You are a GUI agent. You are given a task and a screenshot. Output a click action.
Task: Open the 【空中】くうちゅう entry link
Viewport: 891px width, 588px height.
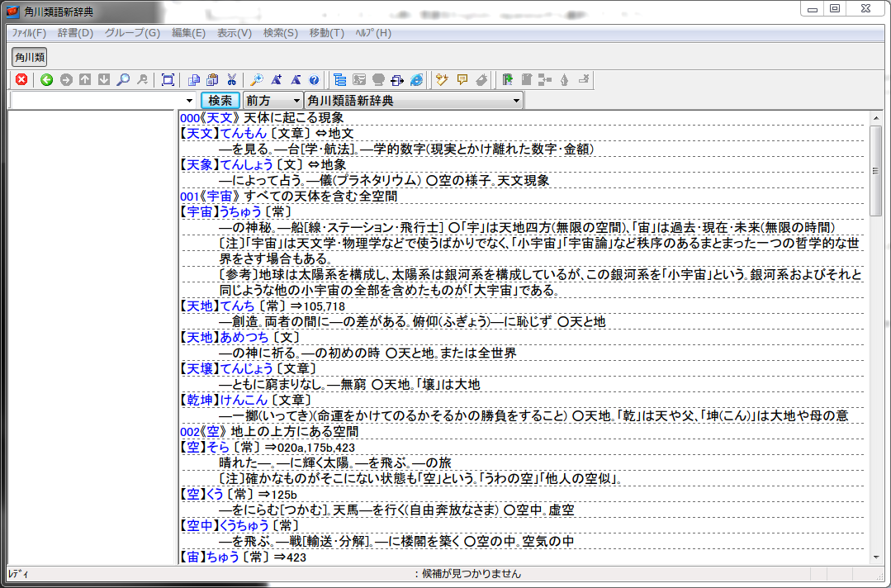click(x=225, y=525)
